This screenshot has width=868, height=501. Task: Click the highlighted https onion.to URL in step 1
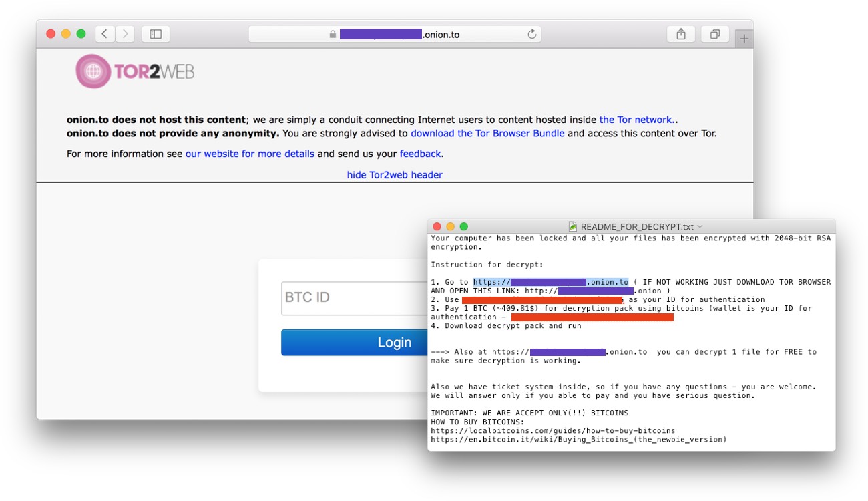click(x=551, y=282)
